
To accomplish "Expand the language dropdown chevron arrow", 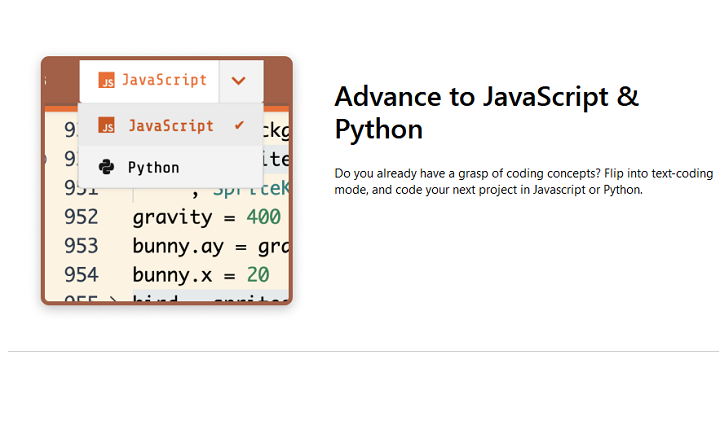I will click(x=238, y=81).
